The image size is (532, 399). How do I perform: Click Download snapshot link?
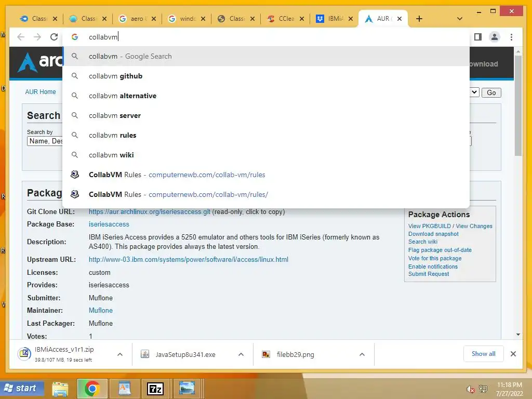(x=433, y=234)
